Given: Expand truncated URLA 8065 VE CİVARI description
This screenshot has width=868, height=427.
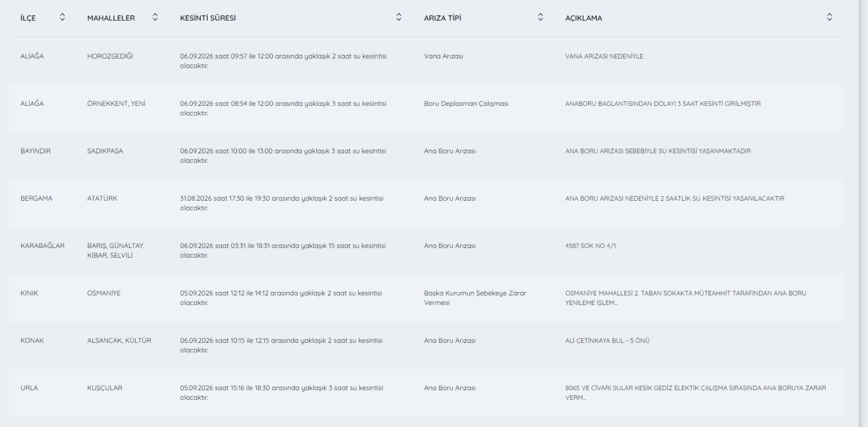Looking at the screenshot, I should (695, 393).
